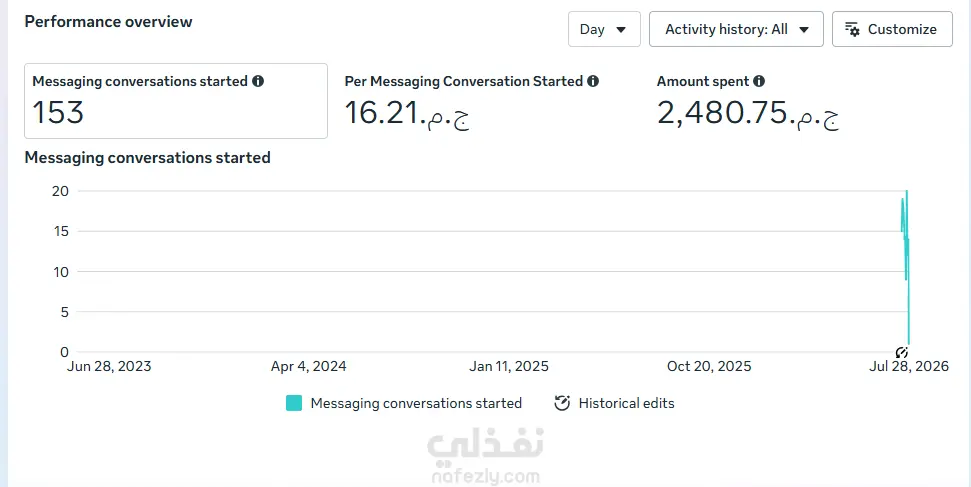Click the peak of the teal chart line

(x=907, y=191)
